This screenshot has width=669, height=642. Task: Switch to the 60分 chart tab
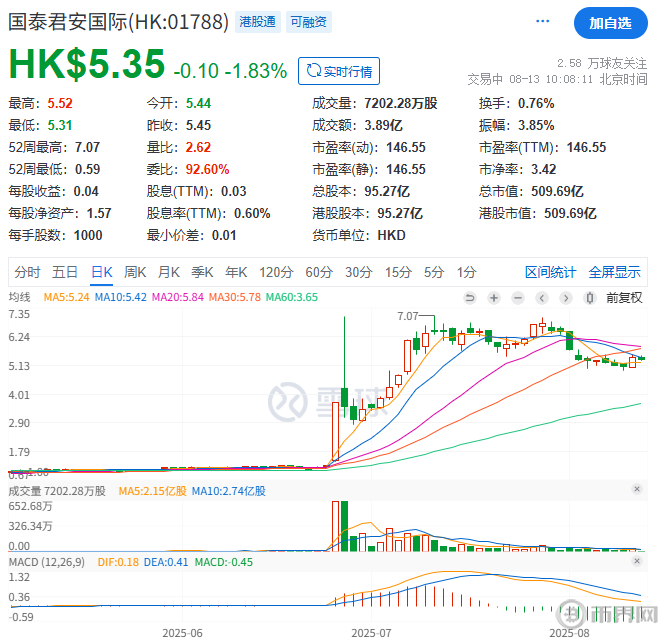pyautogui.click(x=319, y=272)
